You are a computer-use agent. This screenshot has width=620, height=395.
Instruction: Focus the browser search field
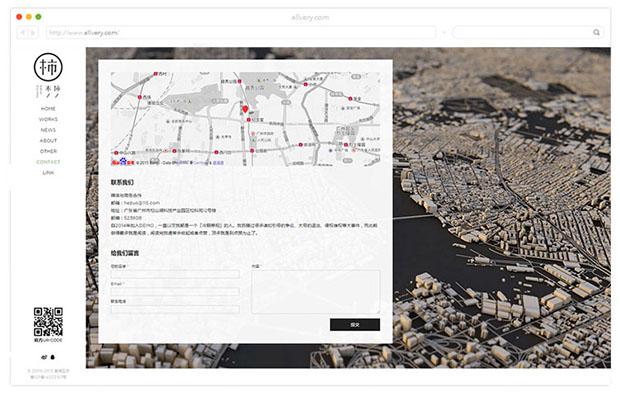point(527,32)
